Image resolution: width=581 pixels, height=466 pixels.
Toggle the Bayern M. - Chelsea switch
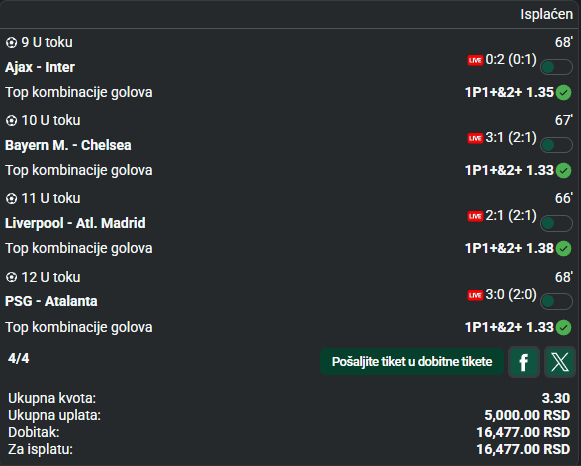click(556, 145)
